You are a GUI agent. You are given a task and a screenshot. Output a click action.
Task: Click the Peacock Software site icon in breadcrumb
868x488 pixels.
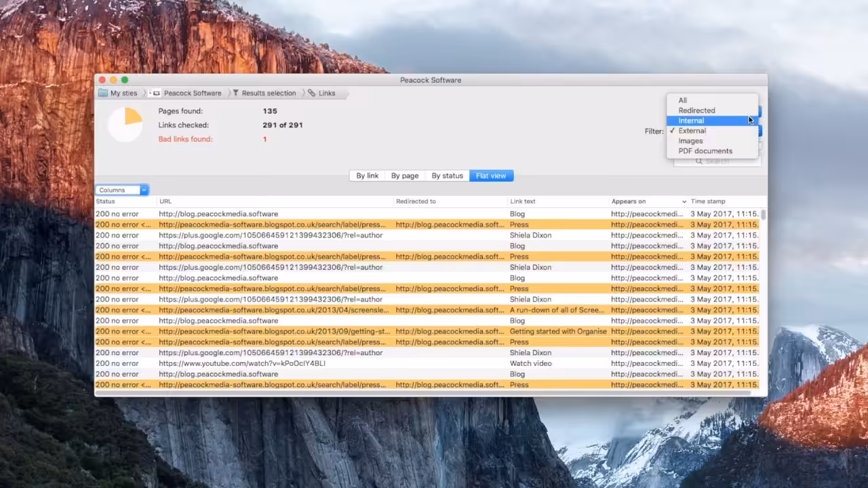(x=155, y=93)
